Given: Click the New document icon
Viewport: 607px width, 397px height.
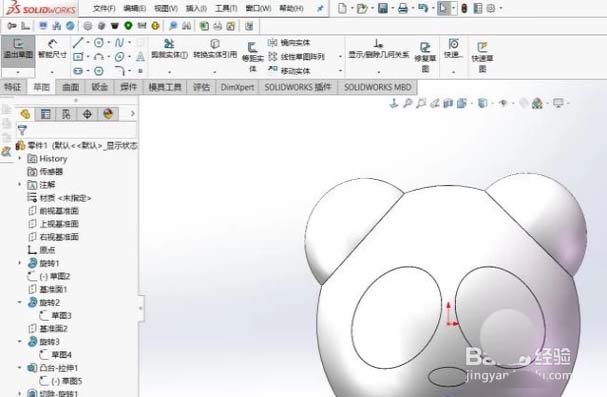Looking at the screenshot, I should point(342,8).
